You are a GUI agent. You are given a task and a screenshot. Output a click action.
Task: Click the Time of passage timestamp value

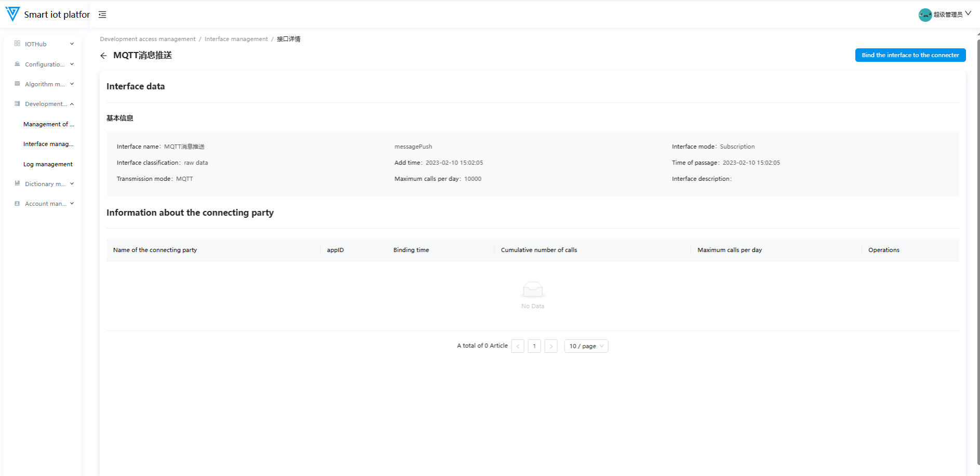751,163
